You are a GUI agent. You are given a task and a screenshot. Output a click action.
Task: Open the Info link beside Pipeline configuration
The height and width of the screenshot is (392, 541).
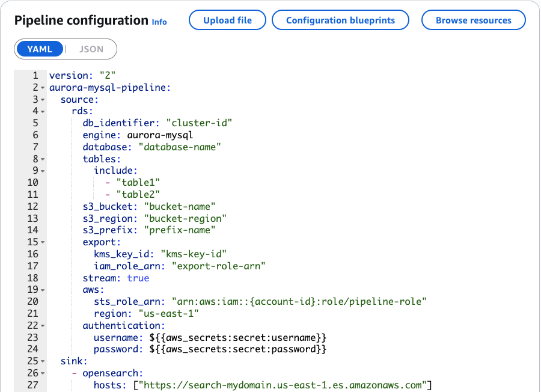pyautogui.click(x=159, y=22)
